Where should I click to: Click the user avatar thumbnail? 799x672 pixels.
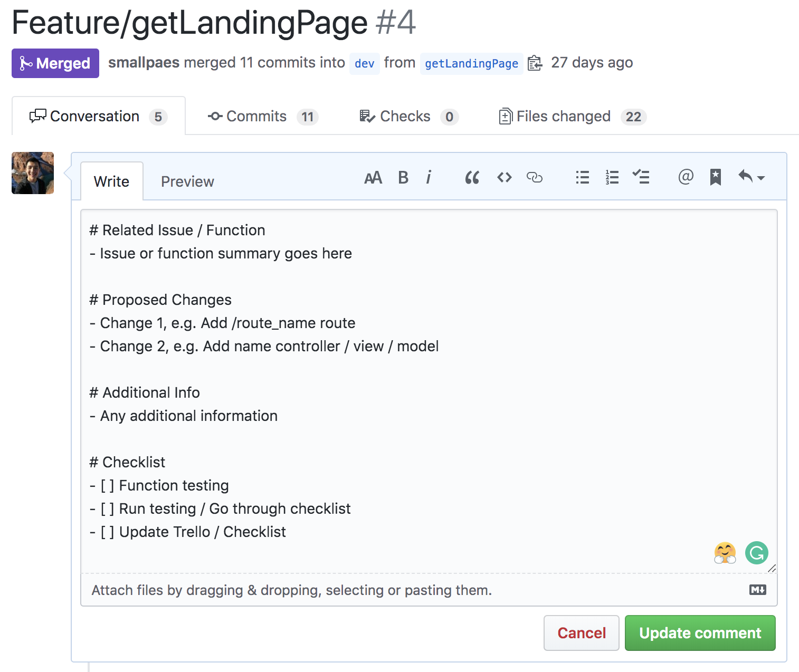click(33, 173)
